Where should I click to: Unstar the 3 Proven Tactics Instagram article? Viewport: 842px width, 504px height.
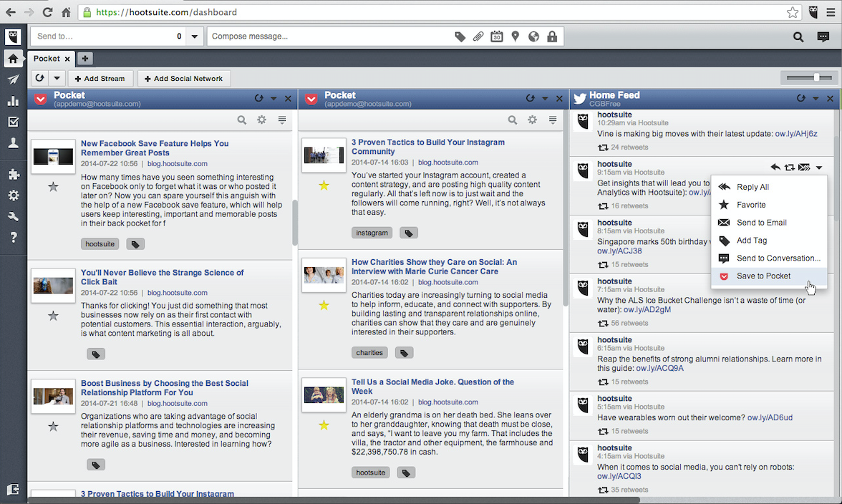[x=324, y=185]
